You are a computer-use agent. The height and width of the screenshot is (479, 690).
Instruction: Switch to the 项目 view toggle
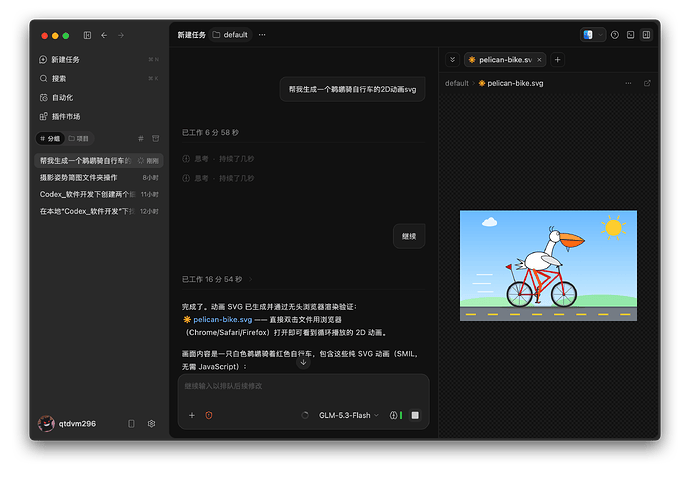point(79,139)
